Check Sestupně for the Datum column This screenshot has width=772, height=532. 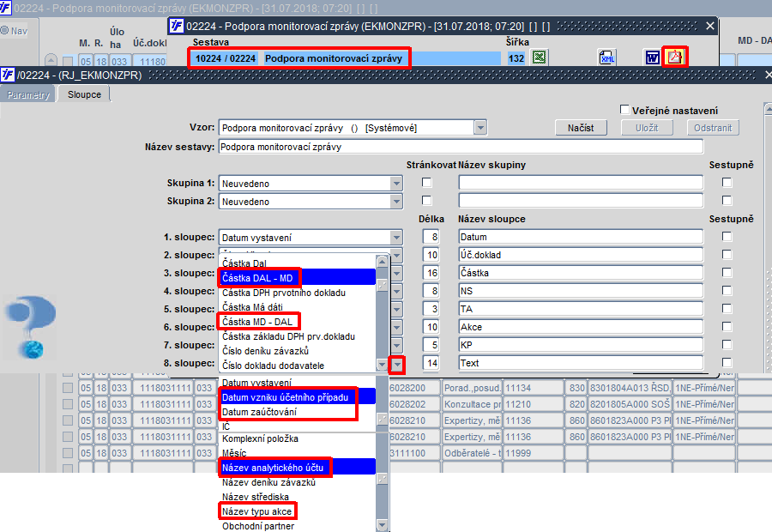[x=727, y=237]
